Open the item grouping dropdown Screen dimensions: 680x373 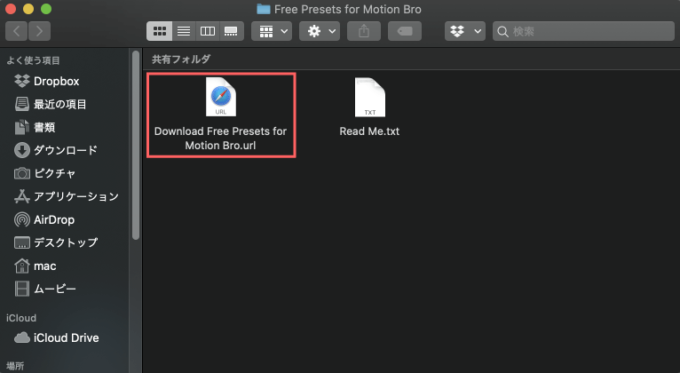(x=271, y=31)
